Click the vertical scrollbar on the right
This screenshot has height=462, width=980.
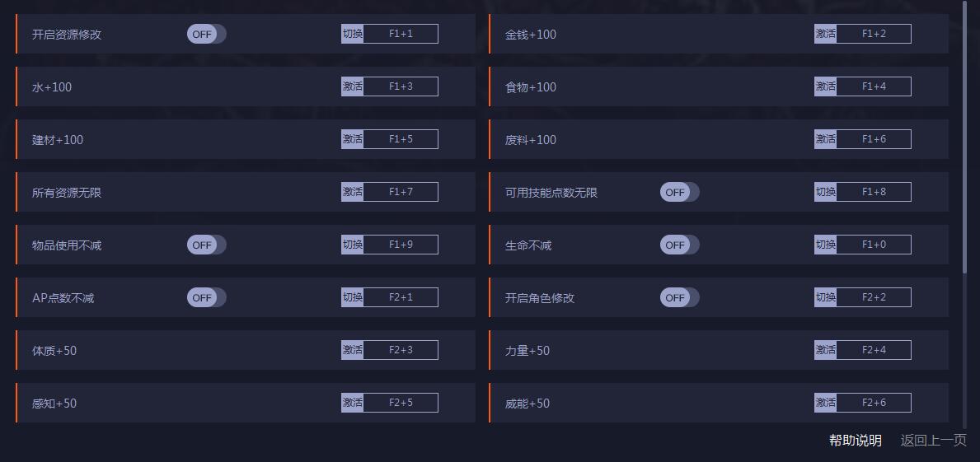(964, 136)
